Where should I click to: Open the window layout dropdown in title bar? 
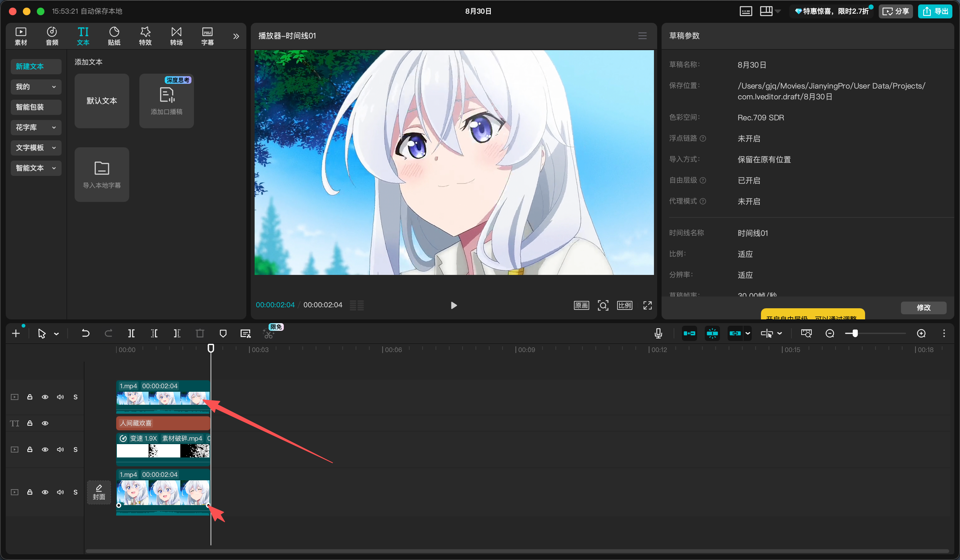click(778, 11)
